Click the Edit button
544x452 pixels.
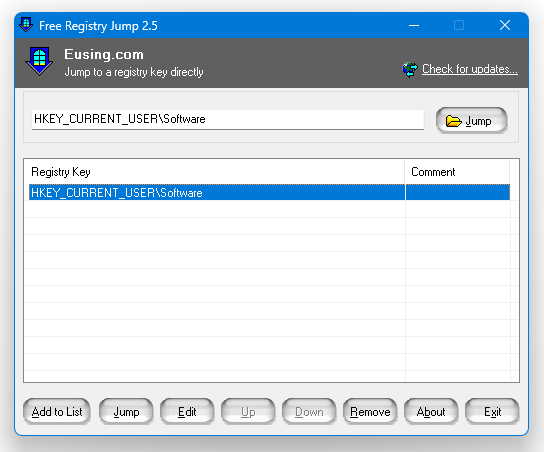tap(187, 411)
